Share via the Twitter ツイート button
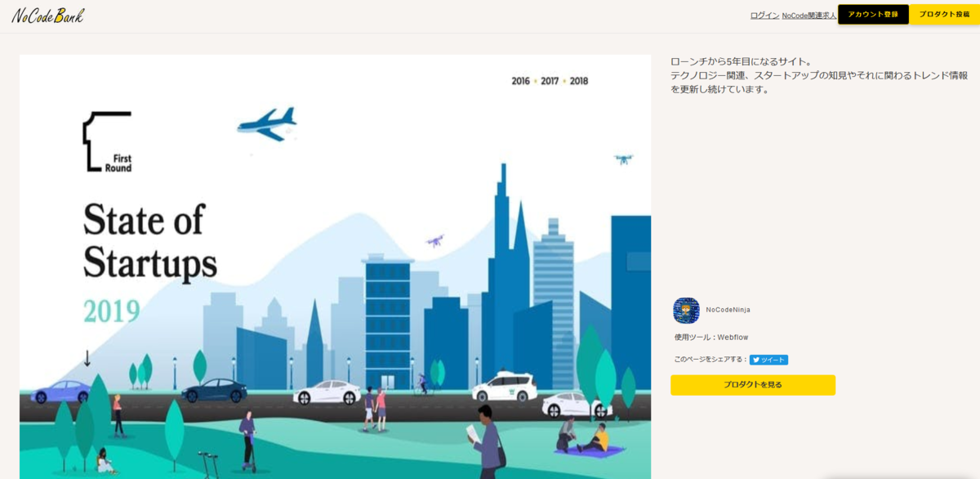 pyautogui.click(x=768, y=360)
